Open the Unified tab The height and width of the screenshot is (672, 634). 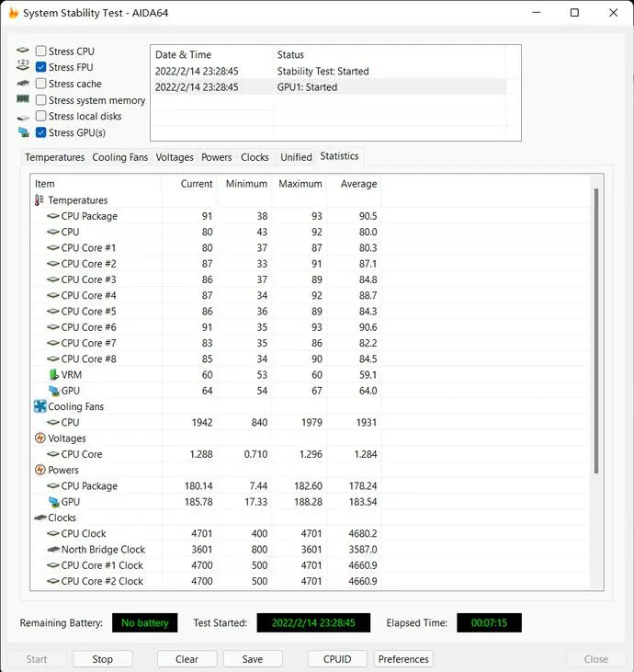click(296, 157)
